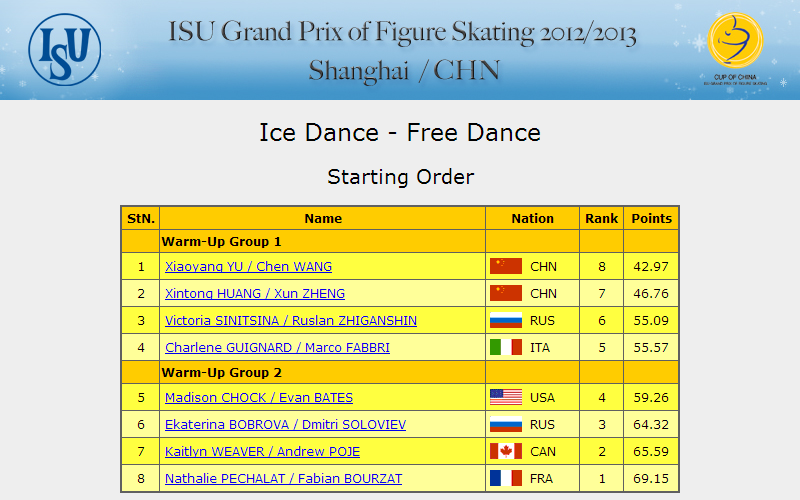Click the France flag icon
The image size is (800, 500).
pos(506,479)
